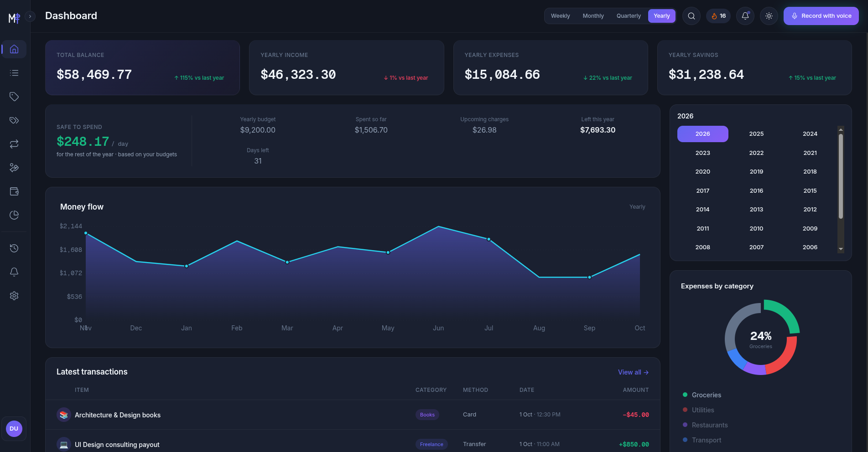868x452 pixels.
Task: Switch to the Monthly period tab
Action: tap(593, 16)
